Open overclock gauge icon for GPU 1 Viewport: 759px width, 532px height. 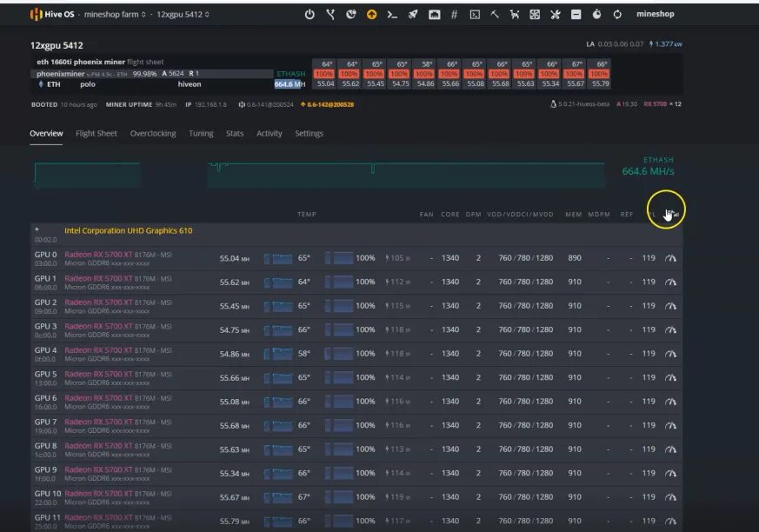(x=670, y=283)
